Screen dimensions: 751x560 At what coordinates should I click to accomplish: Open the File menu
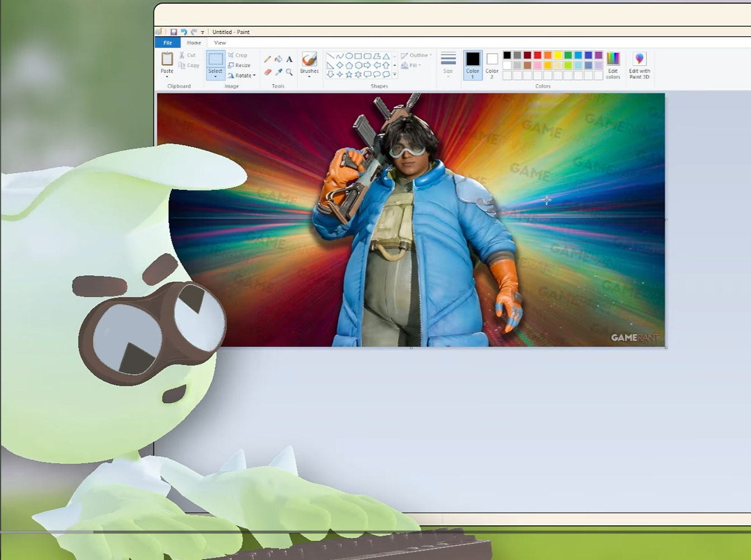tap(167, 42)
